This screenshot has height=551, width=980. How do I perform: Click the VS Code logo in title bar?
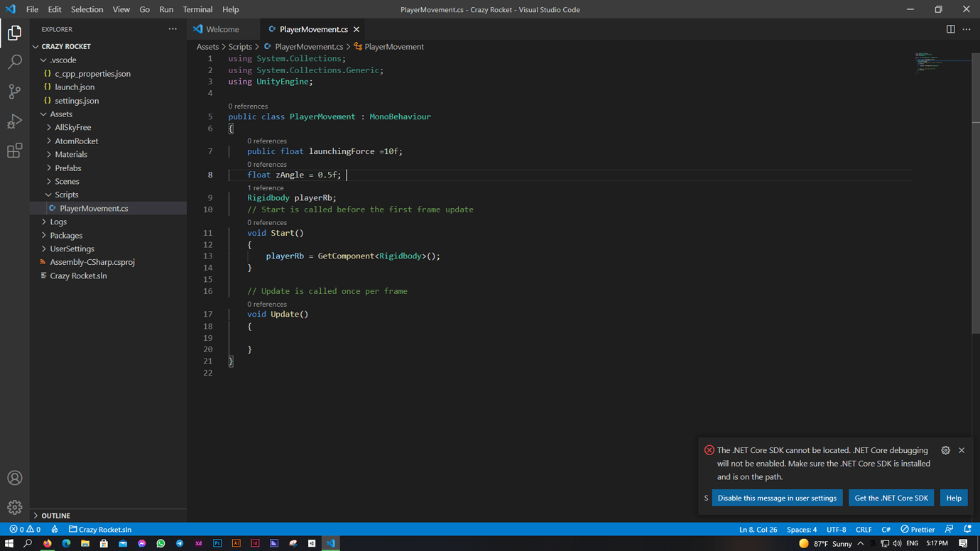click(x=10, y=9)
